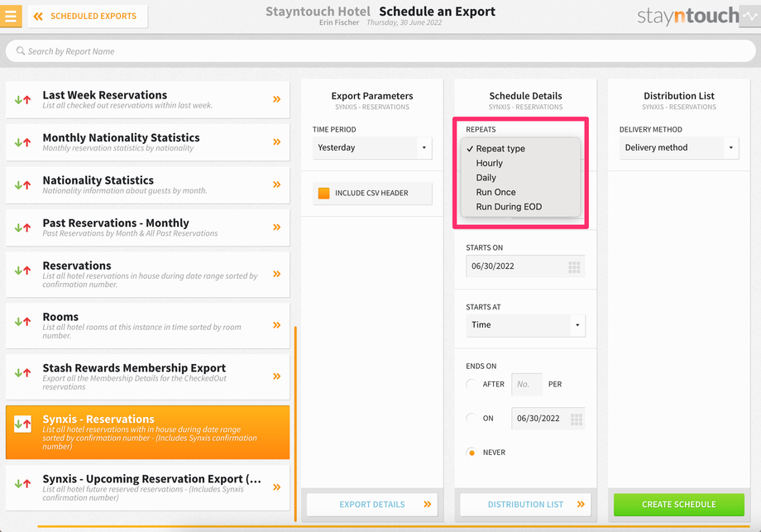Open the Reservations report via double chevron

(x=276, y=274)
